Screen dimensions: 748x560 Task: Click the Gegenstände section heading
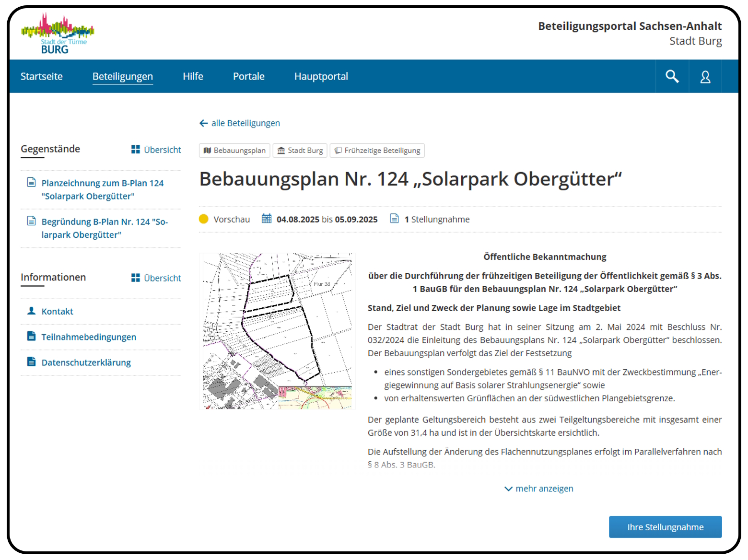coord(50,149)
